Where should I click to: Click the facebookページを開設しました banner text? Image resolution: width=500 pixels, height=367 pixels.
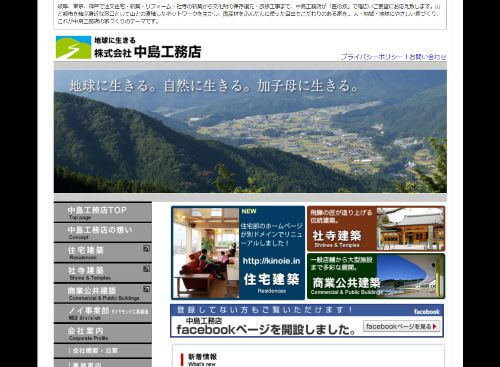coord(265,330)
